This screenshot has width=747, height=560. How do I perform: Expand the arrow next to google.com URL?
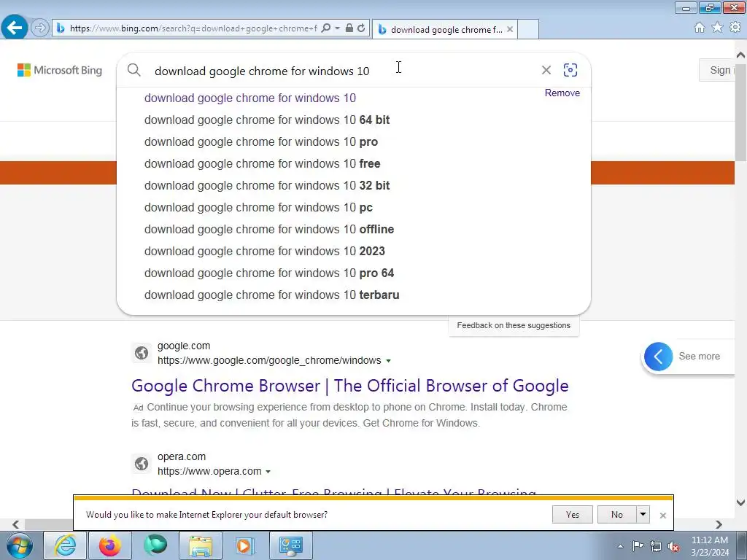[x=388, y=361]
